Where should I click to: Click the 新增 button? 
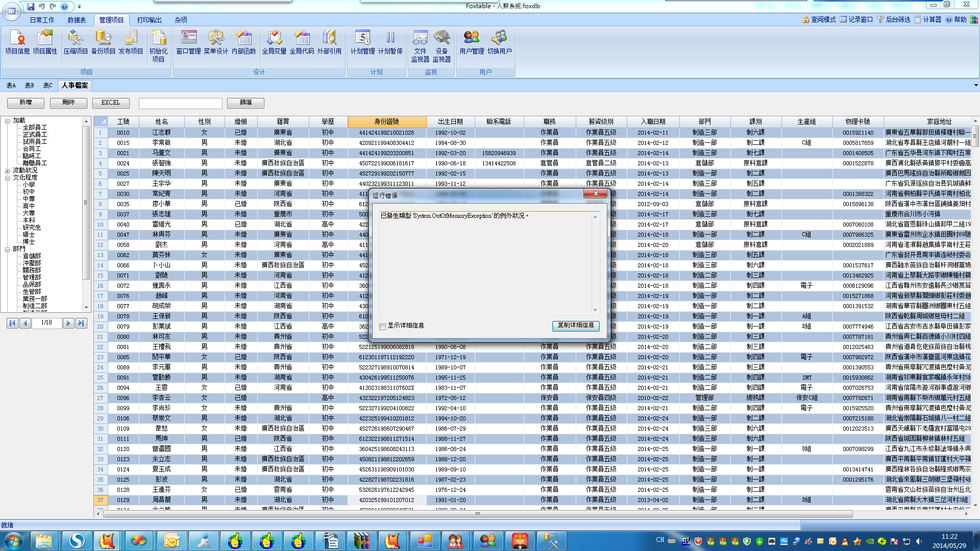(x=26, y=103)
